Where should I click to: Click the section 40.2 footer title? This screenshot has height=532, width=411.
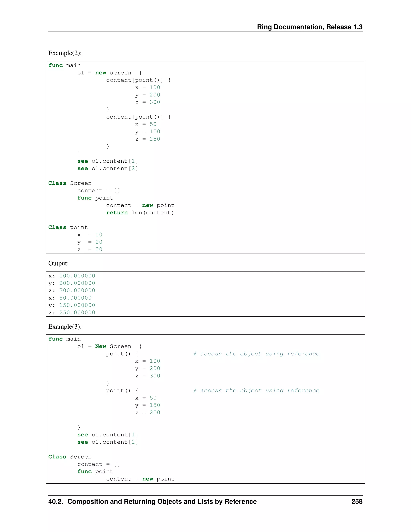(153, 501)
